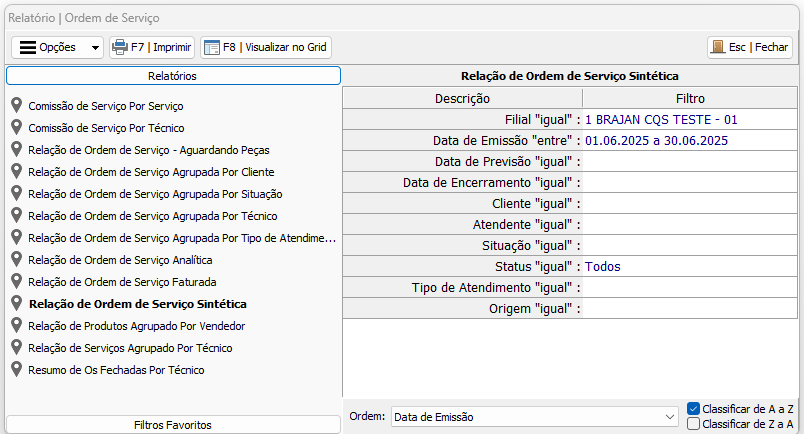Click pin icon beside Relação de Ordem de Serviço Faturada
This screenshot has height=434, width=804.
(x=17, y=282)
